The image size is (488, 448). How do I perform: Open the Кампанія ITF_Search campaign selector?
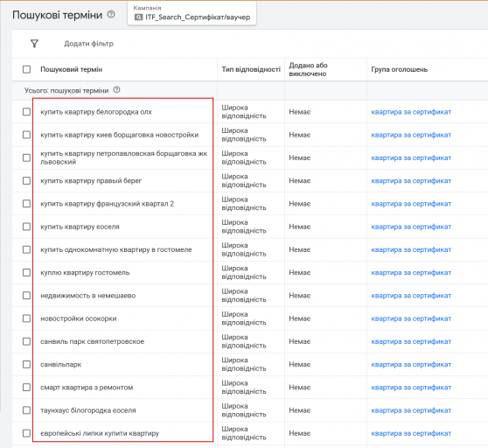pyautogui.click(x=192, y=13)
